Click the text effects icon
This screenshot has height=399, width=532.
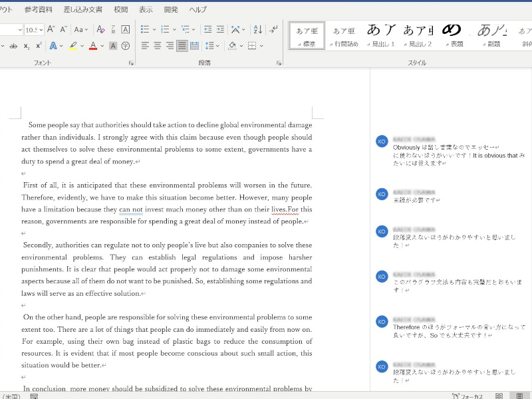coord(53,46)
